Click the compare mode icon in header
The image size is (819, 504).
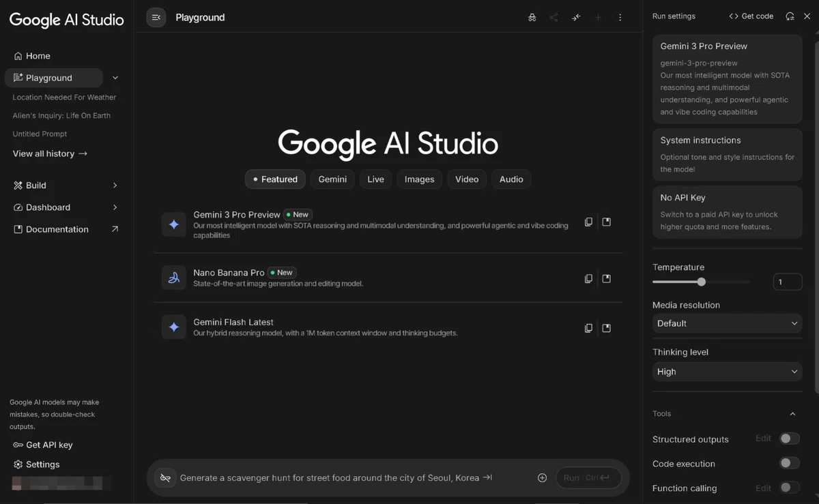576,18
